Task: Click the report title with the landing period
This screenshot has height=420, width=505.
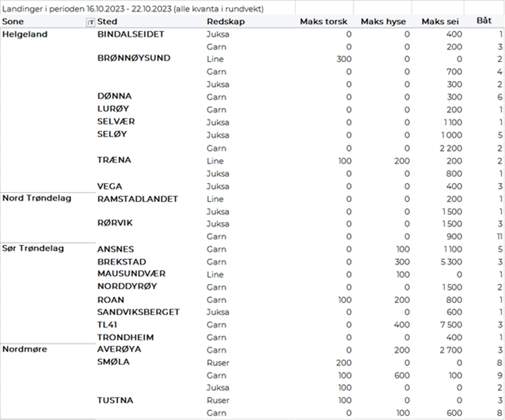Action: [133, 9]
